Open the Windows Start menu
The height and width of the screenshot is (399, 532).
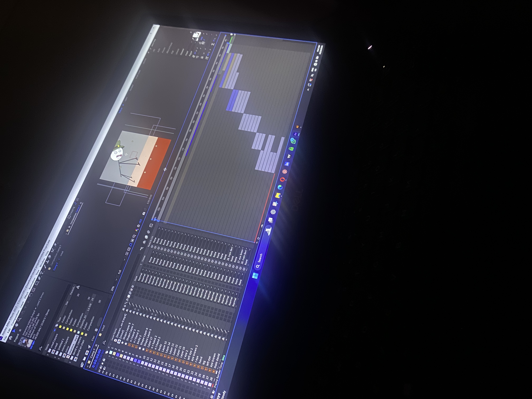pos(255,276)
